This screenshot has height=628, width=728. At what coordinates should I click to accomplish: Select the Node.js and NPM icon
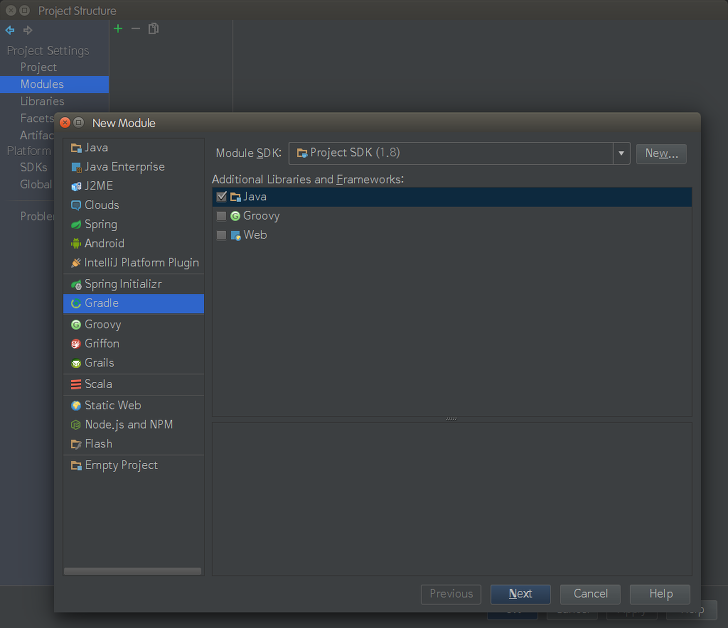coord(76,425)
